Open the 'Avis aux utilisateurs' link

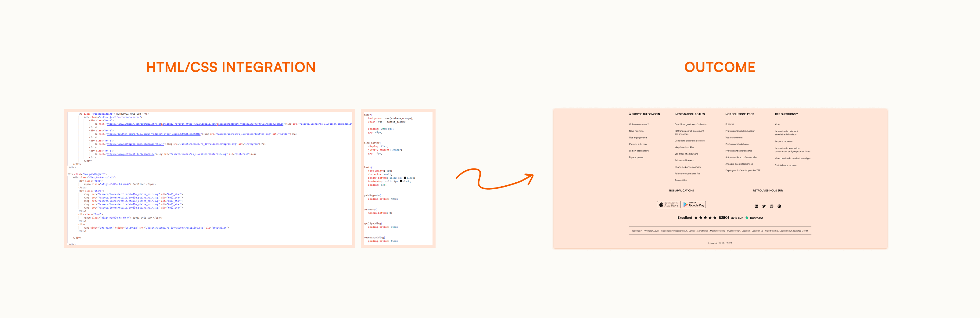click(684, 160)
